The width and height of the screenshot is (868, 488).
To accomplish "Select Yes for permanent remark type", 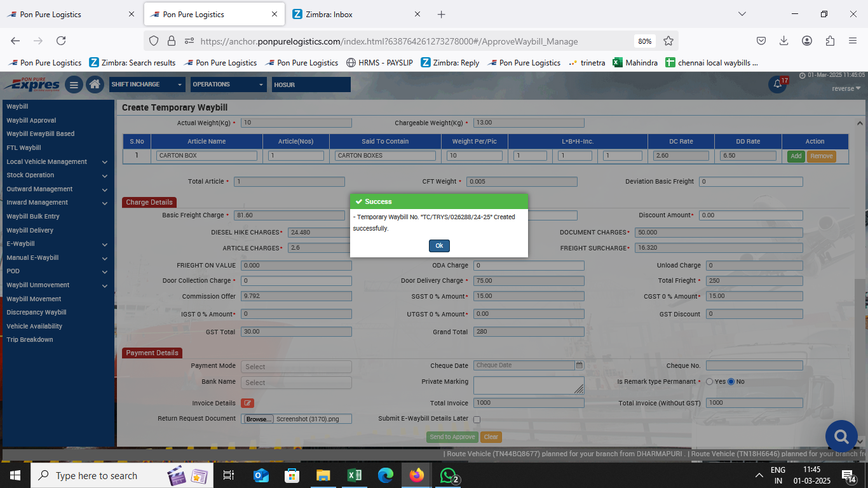I will [709, 382].
